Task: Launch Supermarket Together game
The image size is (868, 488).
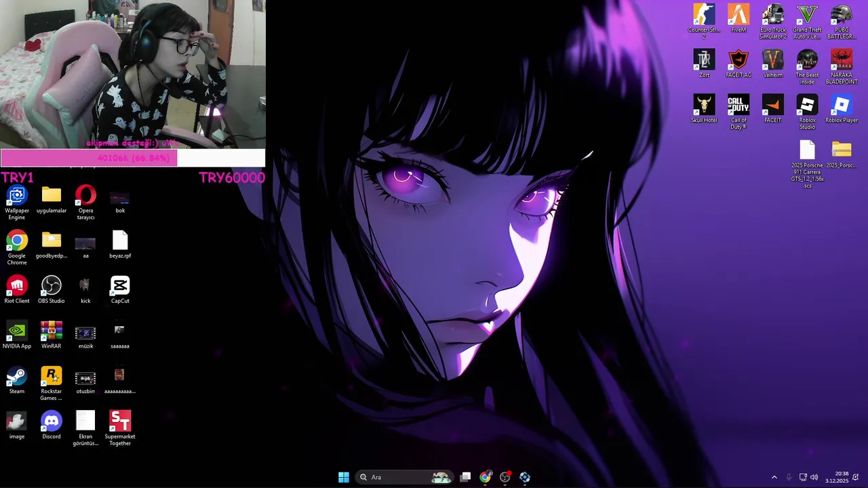Action: (120, 428)
